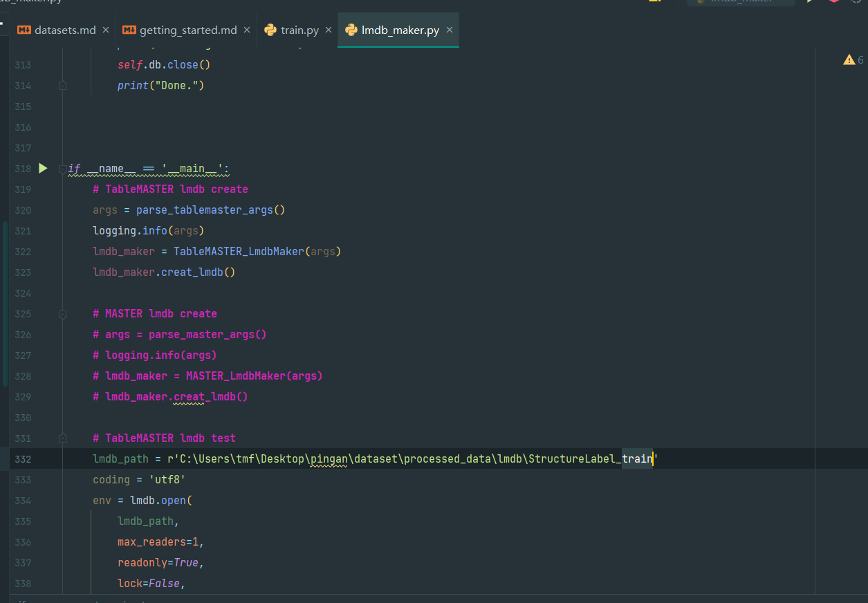
Task: Click the lock=False argument
Action: (x=151, y=583)
